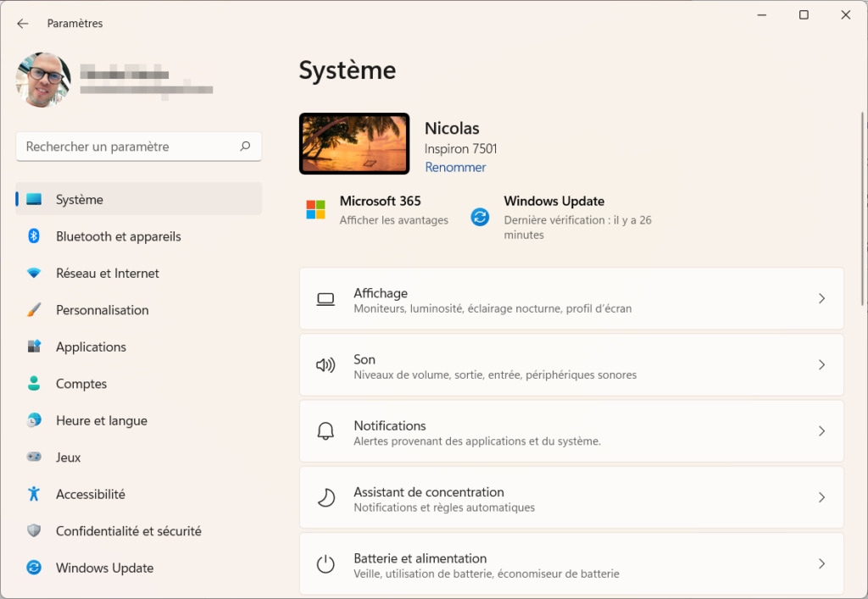The width and height of the screenshot is (868, 599).
Task: Click the paintbrush Personnalisation icon
Action: [34, 310]
